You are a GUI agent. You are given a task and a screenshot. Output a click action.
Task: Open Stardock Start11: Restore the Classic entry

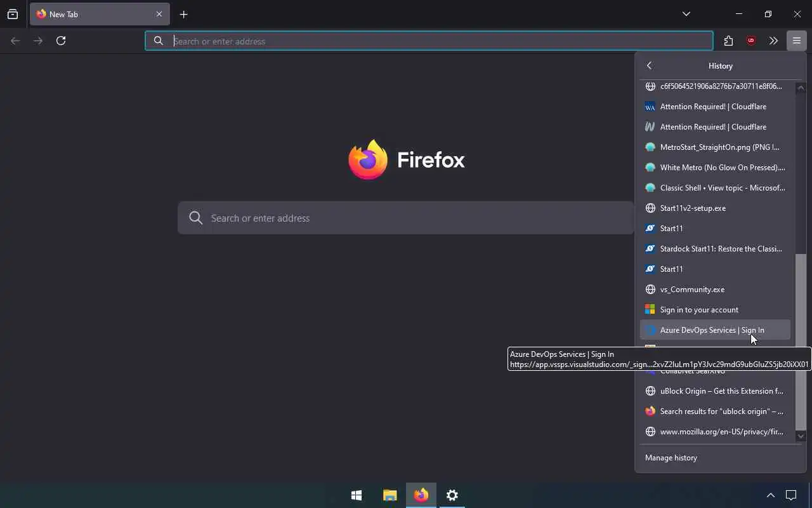[715, 248]
